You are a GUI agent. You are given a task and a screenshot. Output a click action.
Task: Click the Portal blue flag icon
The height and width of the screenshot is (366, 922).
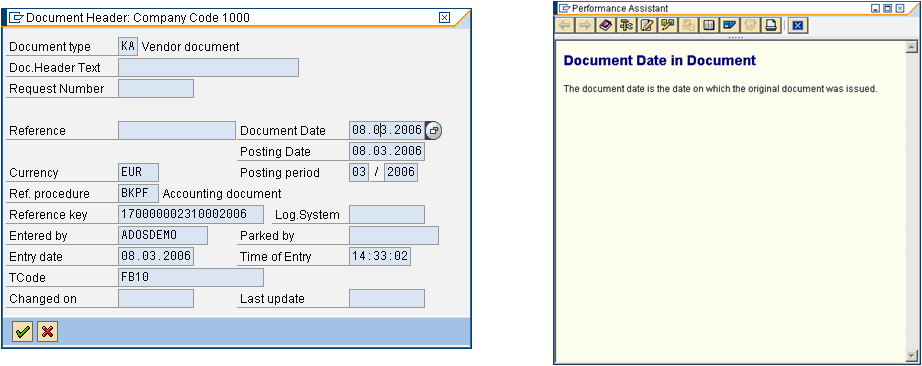pyautogui.click(x=730, y=25)
